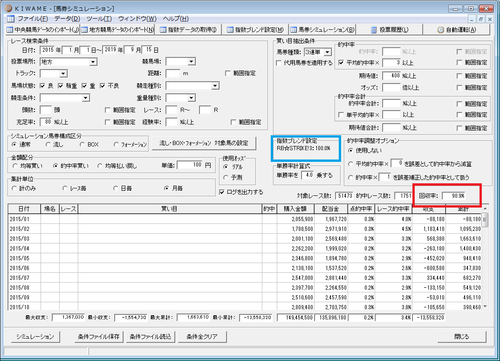Open the ツール(T) menu
The image size is (500, 361).
coord(99,19)
